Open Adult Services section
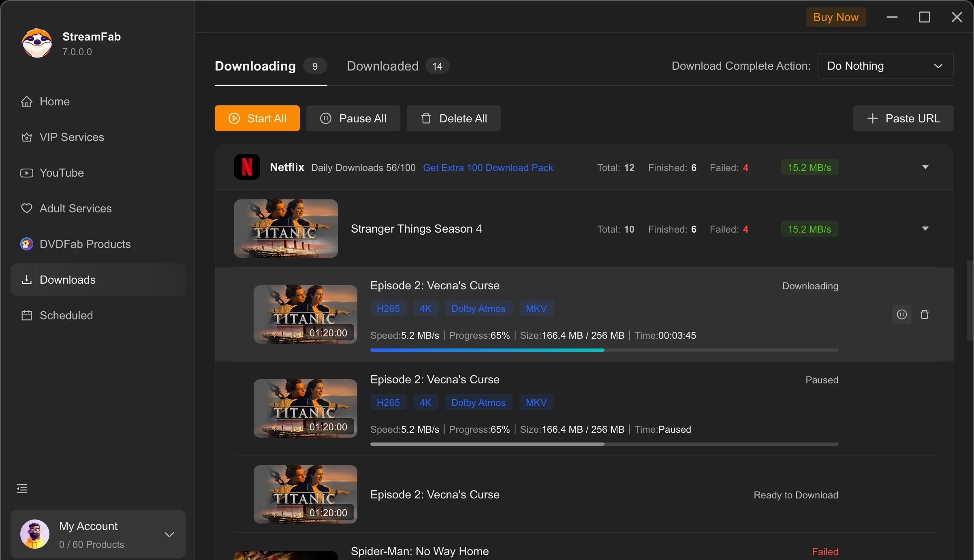Screen dimensions: 974x560 click(x=98, y=208)
